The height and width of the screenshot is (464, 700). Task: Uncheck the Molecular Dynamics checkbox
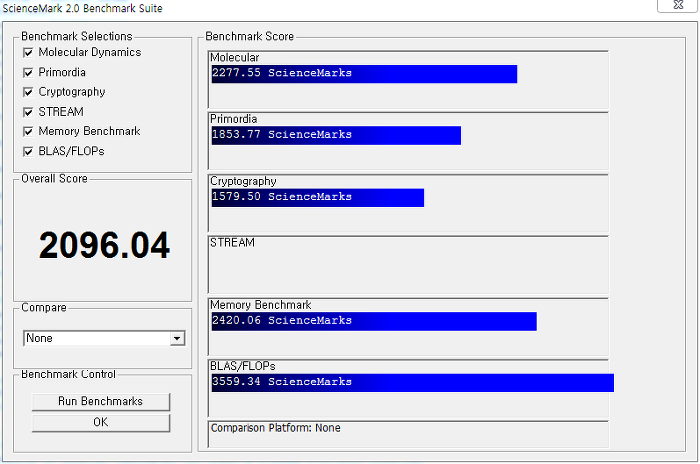tap(28, 53)
